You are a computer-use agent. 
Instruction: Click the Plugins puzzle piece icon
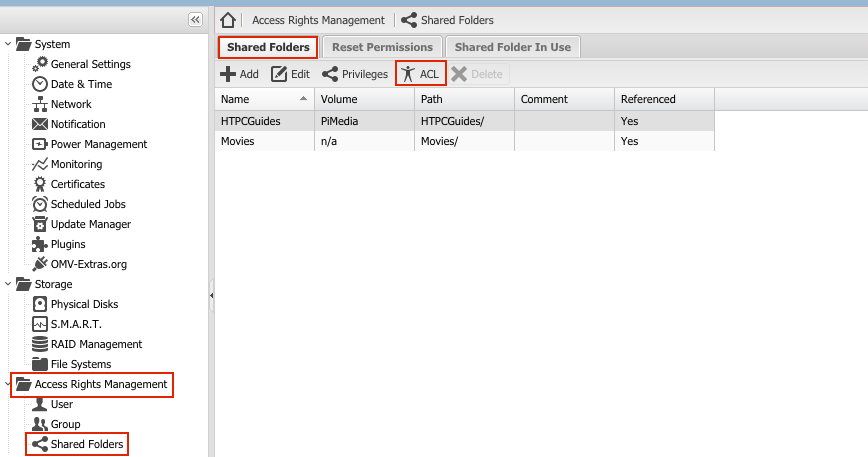40,244
